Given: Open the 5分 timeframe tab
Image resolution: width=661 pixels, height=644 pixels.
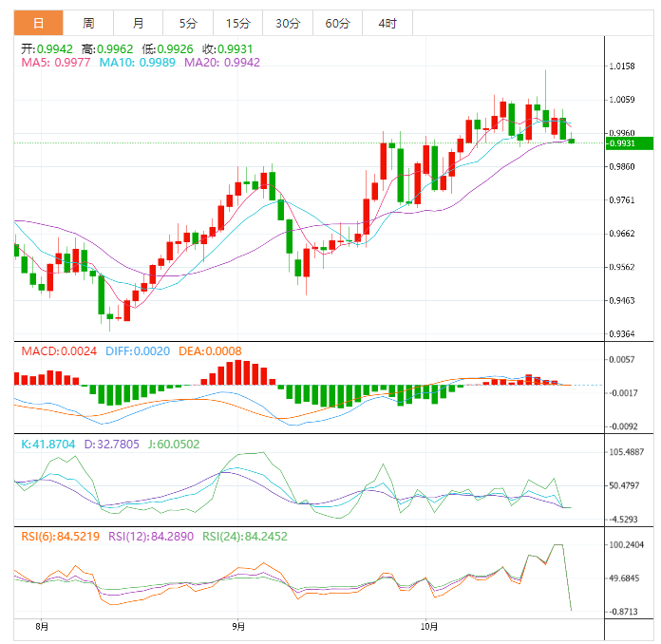Looking at the screenshot, I should (x=188, y=23).
